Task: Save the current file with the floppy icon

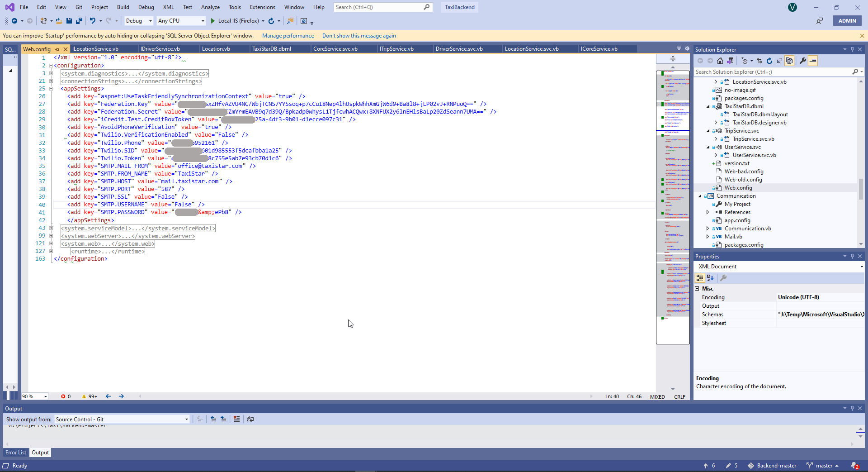Action: pos(69,21)
